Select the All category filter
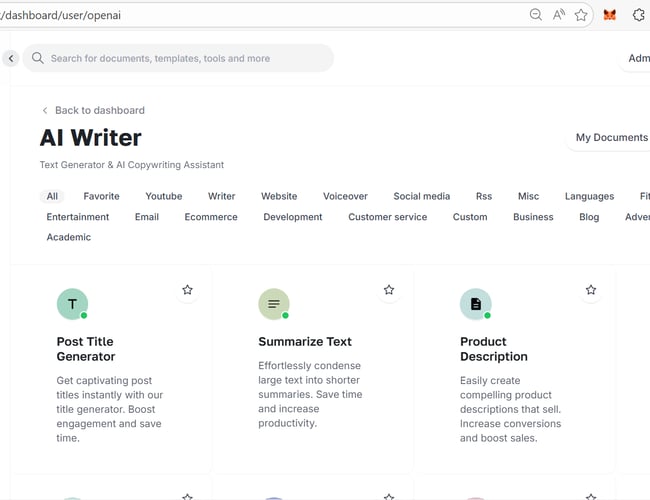Image resolution: width=650 pixels, height=500 pixels. tap(52, 196)
